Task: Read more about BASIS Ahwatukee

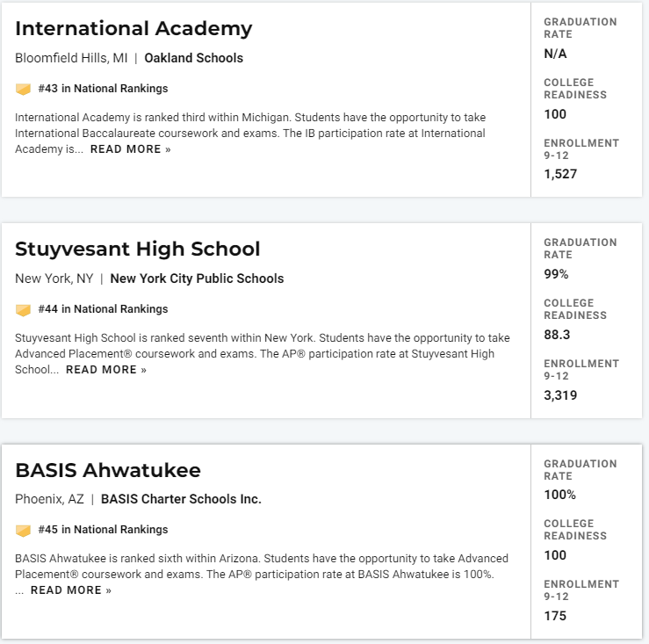Action: pos(71,590)
